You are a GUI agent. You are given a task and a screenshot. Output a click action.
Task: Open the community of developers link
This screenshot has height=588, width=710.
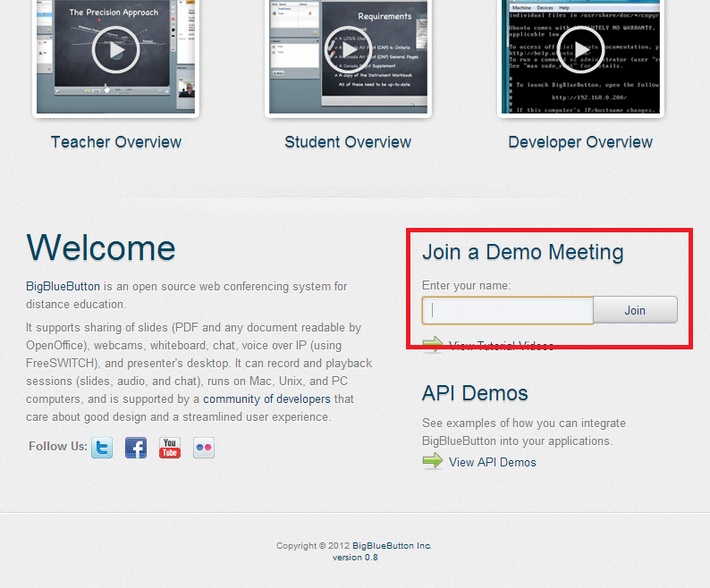click(266, 399)
